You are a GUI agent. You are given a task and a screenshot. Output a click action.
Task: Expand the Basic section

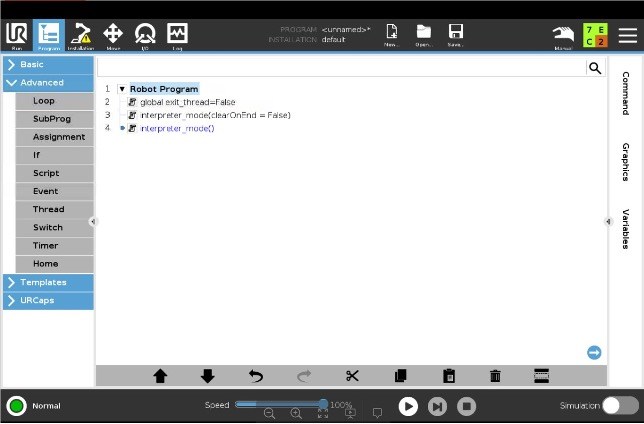[x=48, y=64]
